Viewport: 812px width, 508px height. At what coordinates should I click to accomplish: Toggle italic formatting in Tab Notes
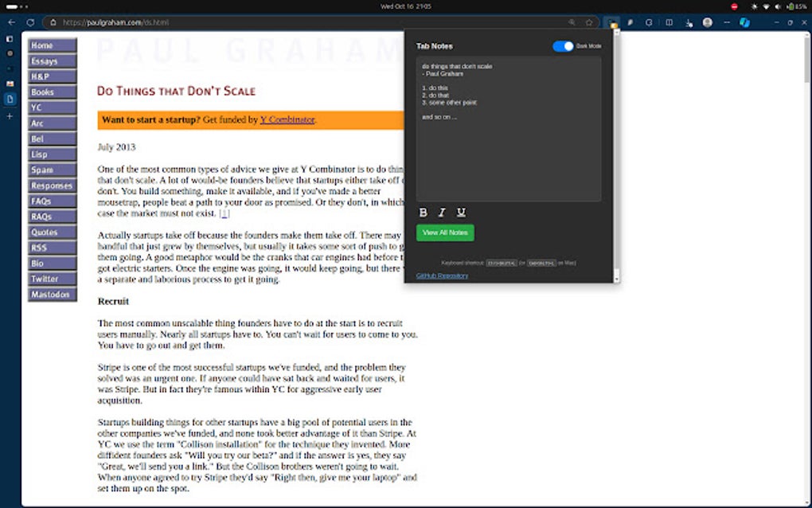pos(442,212)
